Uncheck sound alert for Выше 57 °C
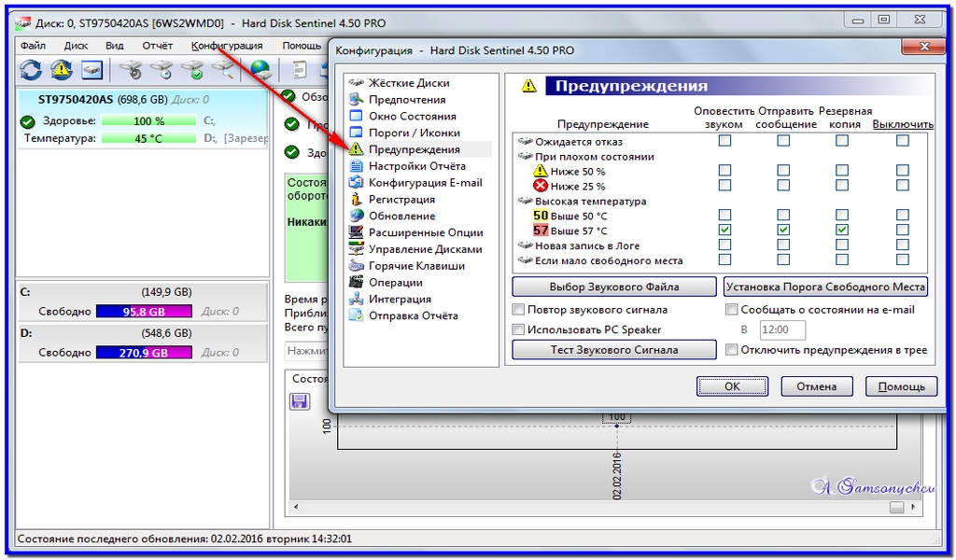956x560 pixels. (x=724, y=231)
